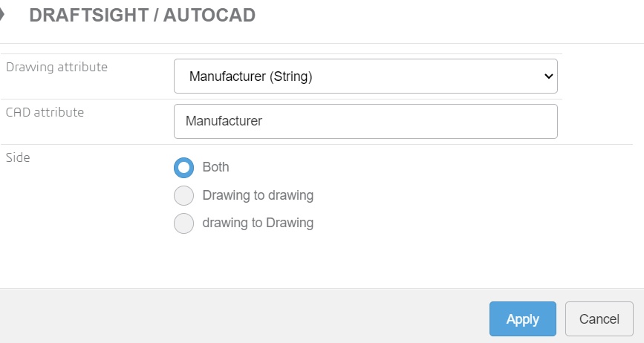Select the 'Drawing to drawing' radio button
This screenshot has width=644, height=343.
tap(183, 196)
